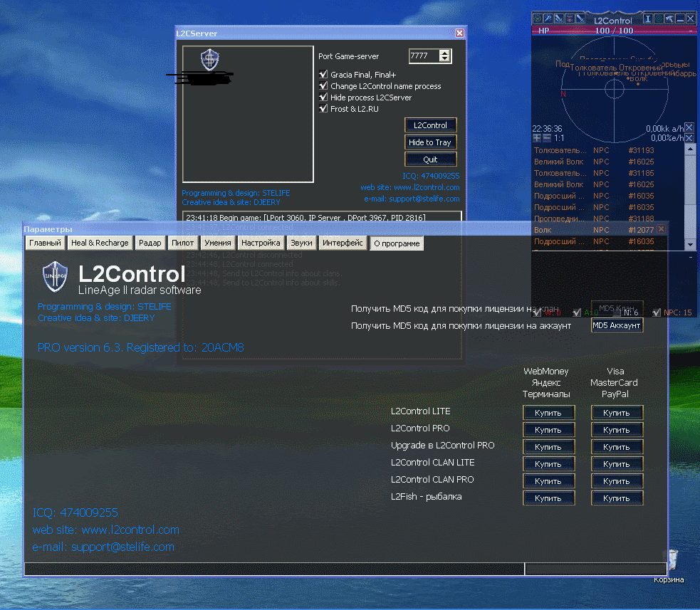Click the hammer settings icon in L2Control toolbar

(x=669, y=19)
